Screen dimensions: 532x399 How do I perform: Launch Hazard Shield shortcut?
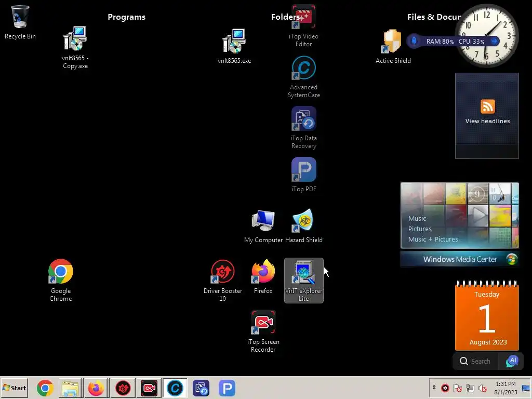pos(303,227)
